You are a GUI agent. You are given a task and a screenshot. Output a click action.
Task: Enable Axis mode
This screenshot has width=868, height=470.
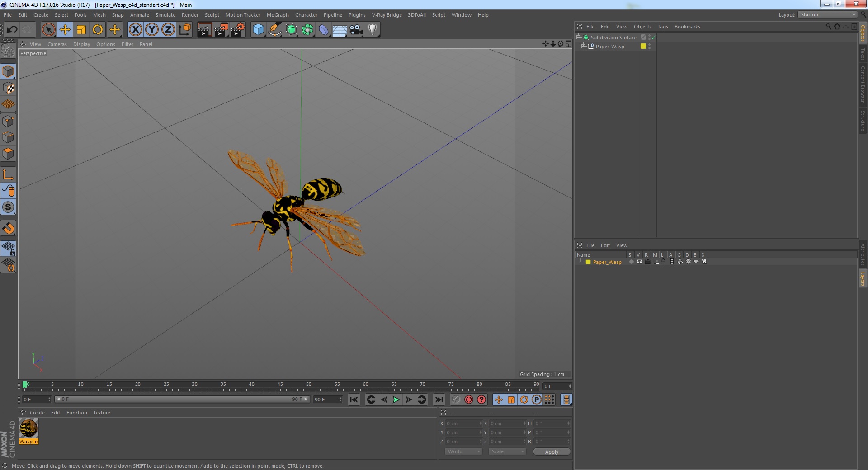coord(8,174)
